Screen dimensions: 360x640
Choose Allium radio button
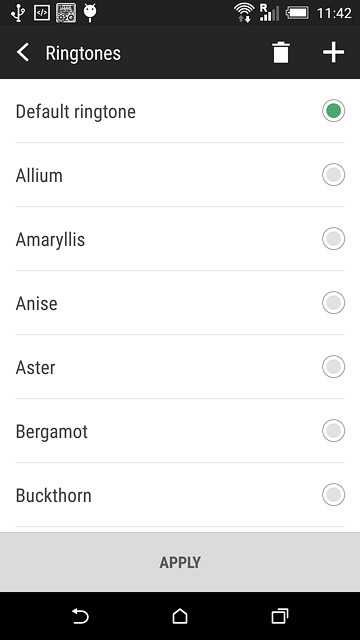click(x=333, y=175)
